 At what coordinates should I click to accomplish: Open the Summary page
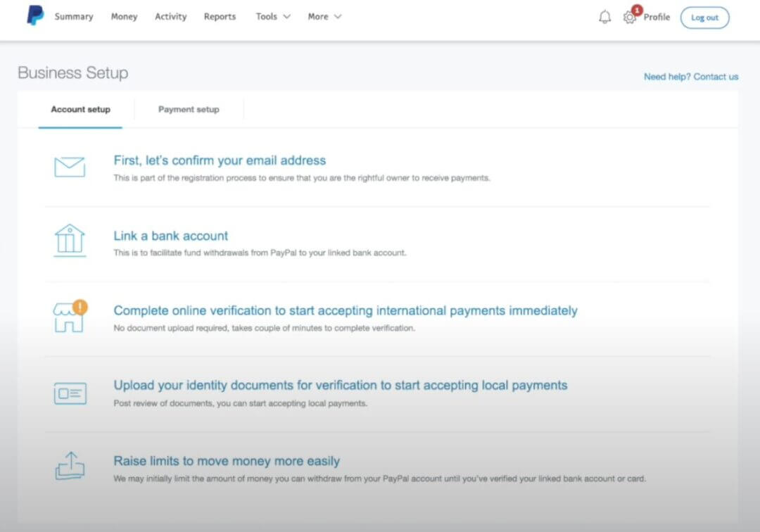pyautogui.click(x=74, y=16)
